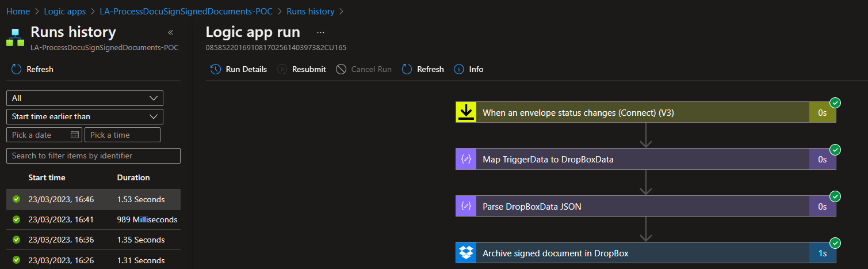The height and width of the screenshot is (269, 868).
Task: Open the ellipsis menu beside Logic app run
Action: (x=320, y=32)
